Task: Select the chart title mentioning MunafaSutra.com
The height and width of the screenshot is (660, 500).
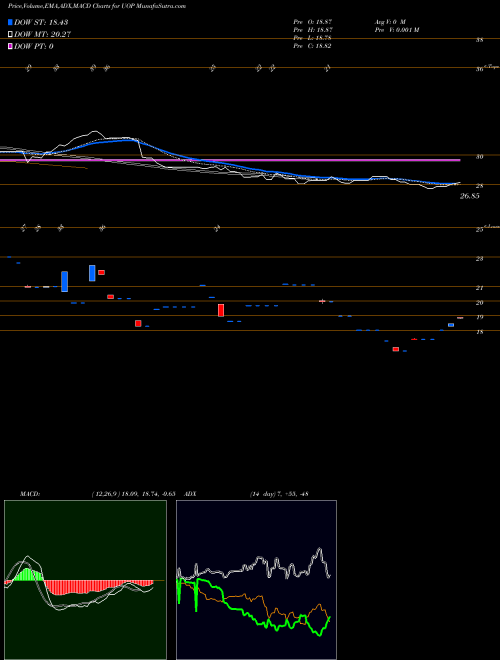Action: click(97, 6)
